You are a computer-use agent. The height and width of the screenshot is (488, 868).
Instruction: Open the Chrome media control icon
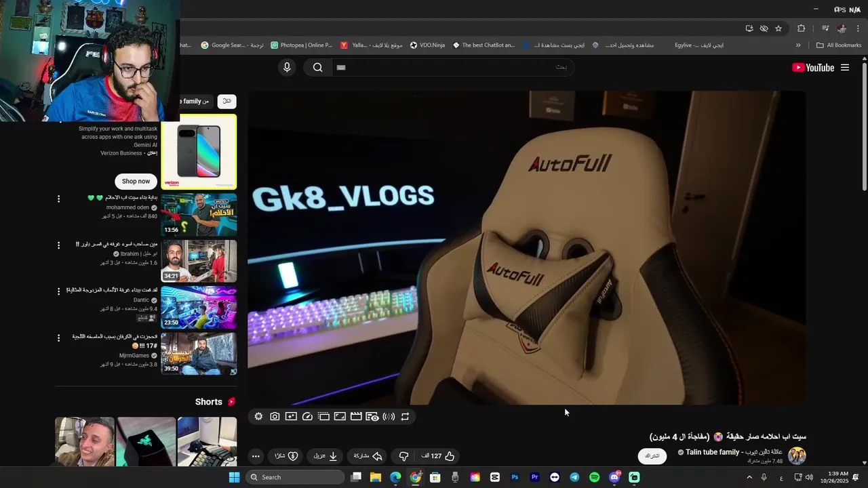(x=825, y=28)
